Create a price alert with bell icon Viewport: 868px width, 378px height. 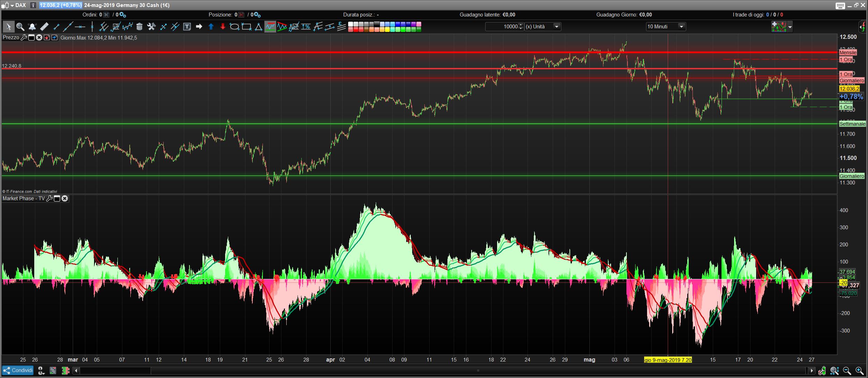(32, 27)
